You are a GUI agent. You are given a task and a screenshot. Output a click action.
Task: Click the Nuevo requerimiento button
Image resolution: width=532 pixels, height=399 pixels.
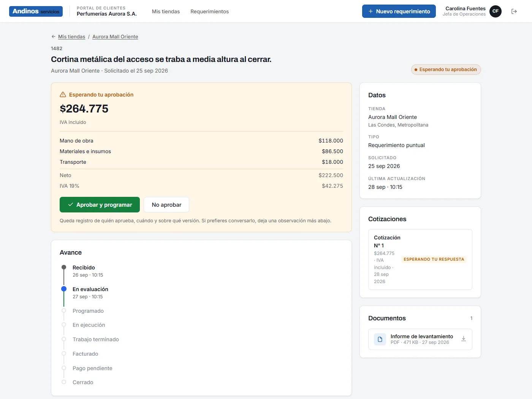point(399,11)
